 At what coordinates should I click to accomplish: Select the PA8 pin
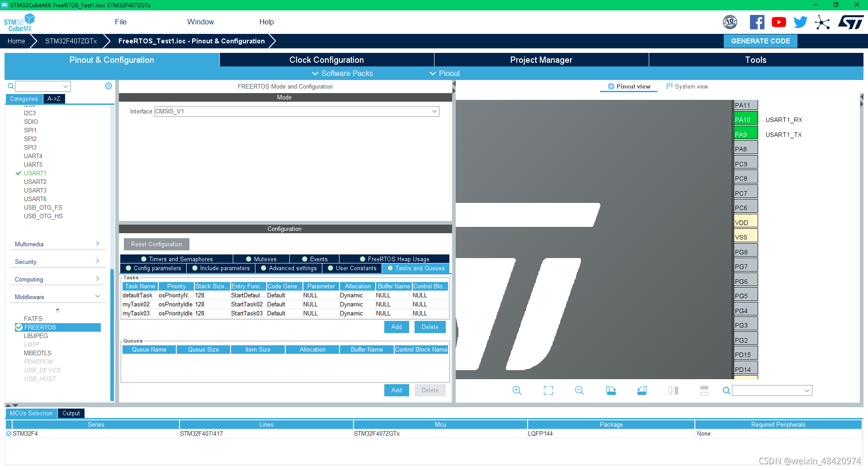(745, 149)
